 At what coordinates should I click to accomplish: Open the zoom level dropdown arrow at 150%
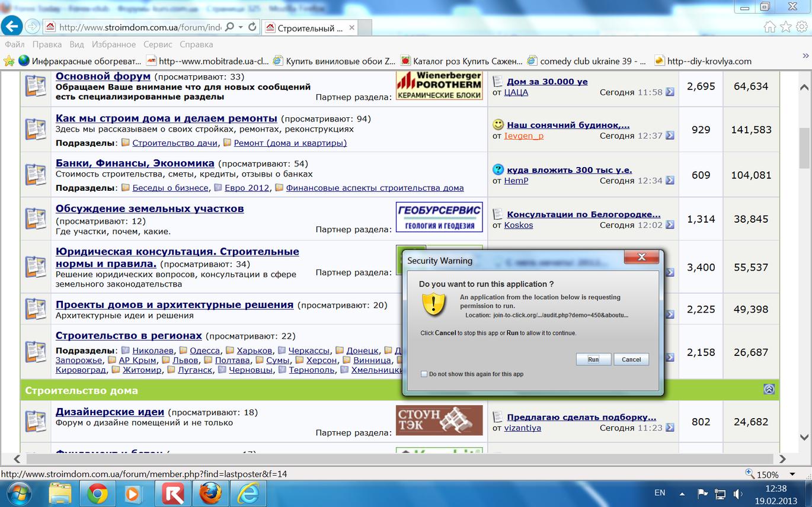click(792, 474)
